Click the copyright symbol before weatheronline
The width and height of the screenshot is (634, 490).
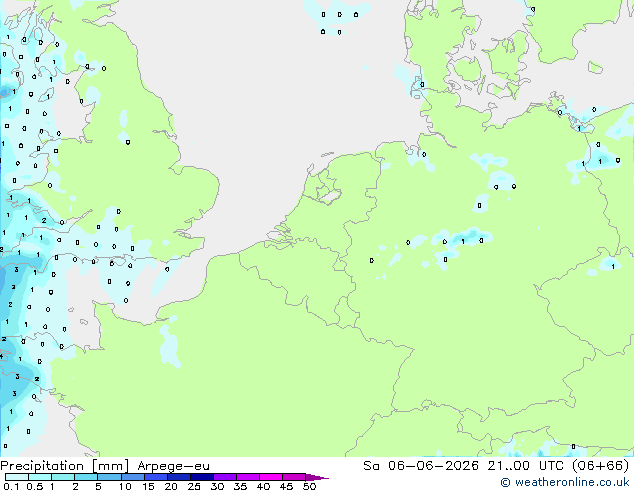point(505,482)
